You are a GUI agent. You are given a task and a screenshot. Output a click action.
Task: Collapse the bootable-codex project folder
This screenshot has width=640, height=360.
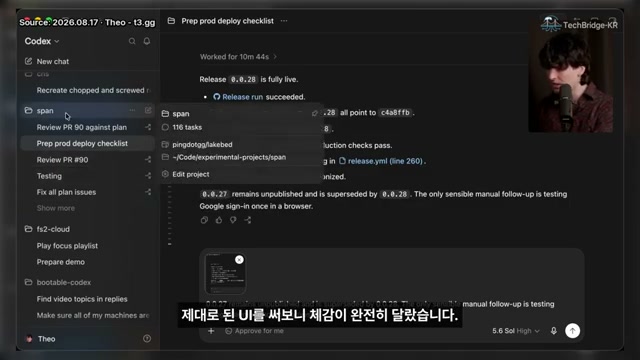click(x=28, y=282)
